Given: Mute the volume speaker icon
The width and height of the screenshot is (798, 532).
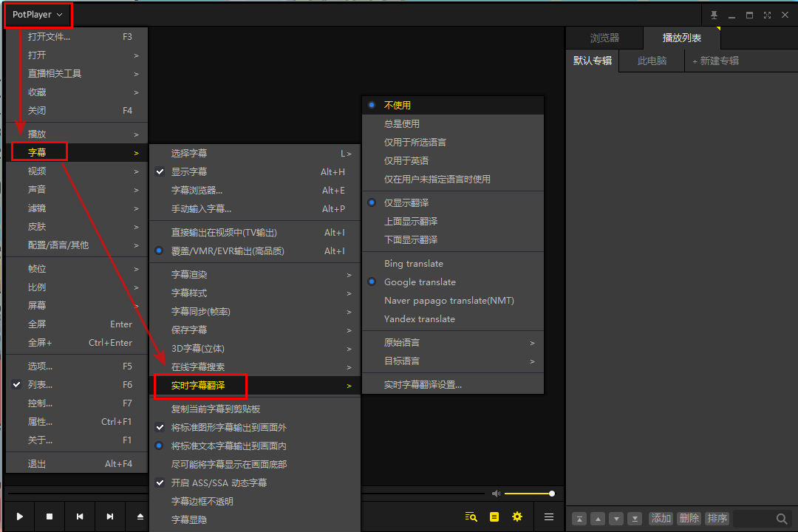Looking at the screenshot, I should tap(497, 494).
